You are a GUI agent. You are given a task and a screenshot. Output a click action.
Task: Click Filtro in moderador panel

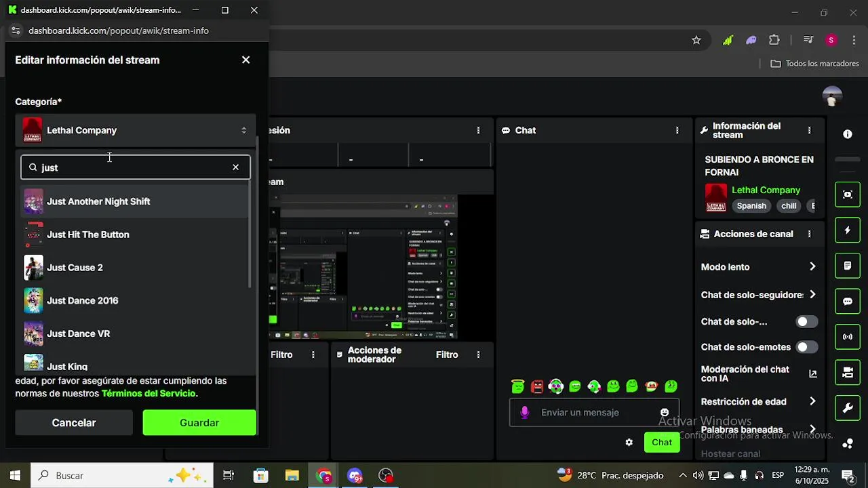pos(447,354)
